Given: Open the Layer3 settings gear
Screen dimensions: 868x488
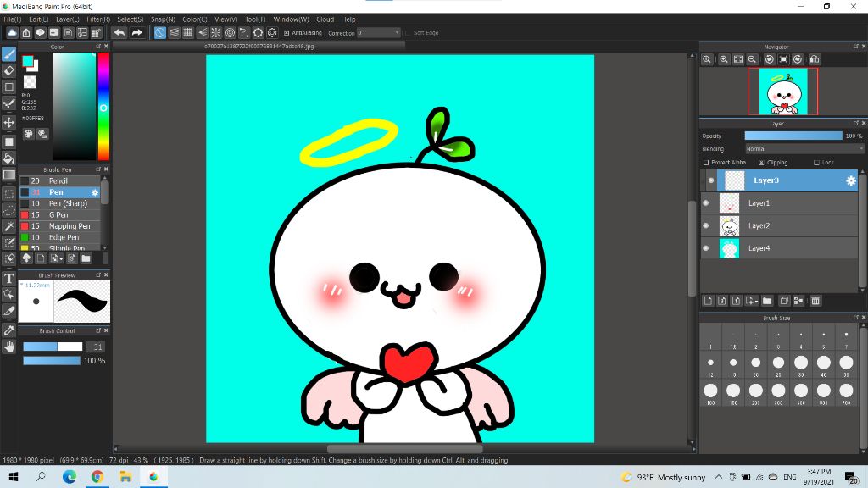Looking at the screenshot, I should click(851, 180).
